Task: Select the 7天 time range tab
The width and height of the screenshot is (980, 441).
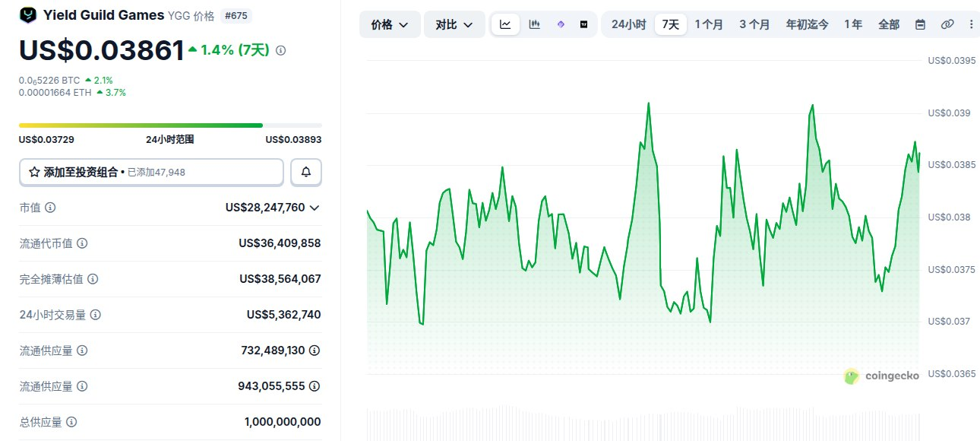Action: coord(671,24)
